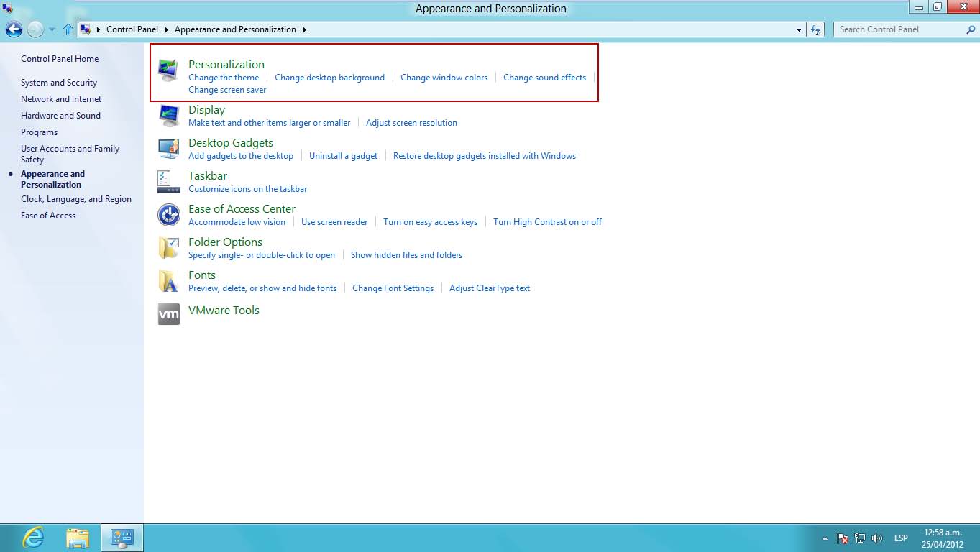Viewport: 980px width, 552px height.
Task: Click the Search Control Panel field
Action: [x=899, y=29]
